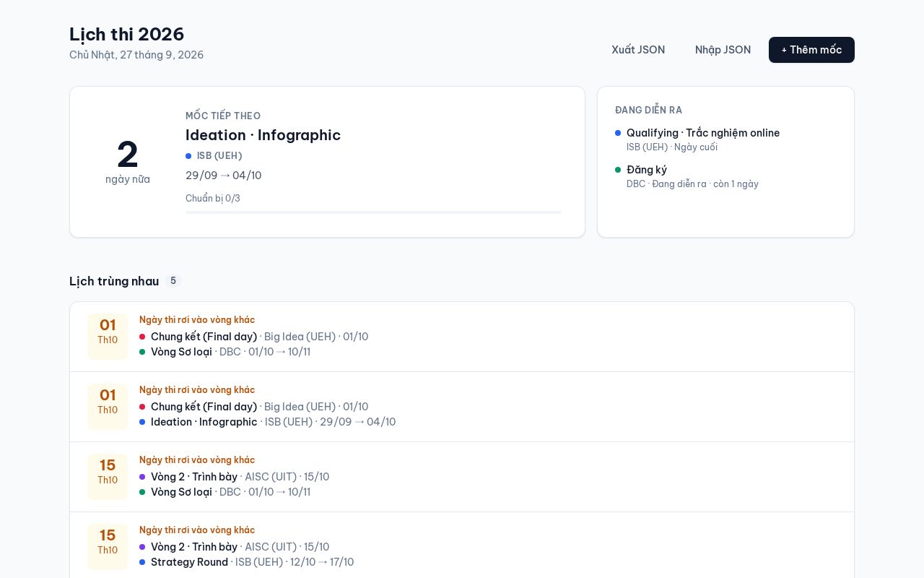Open the Ideation · Infographic milestone title
This screenshot has width=924, height=578.
point(263,135)
